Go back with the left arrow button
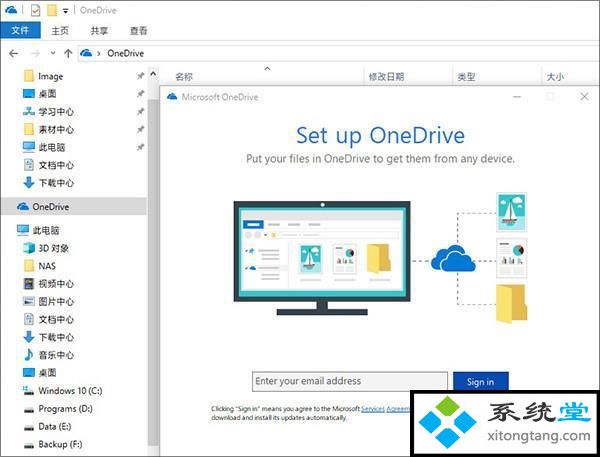 (13, 53)
